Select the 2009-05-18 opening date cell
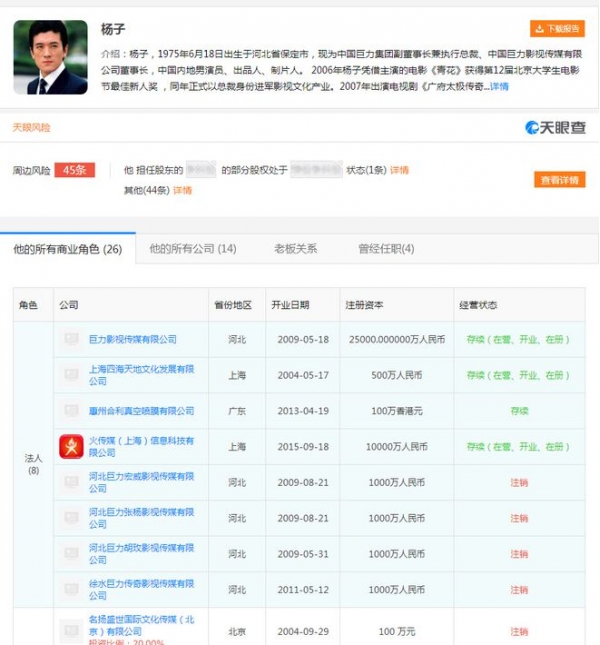The image size is (600, 645). pos(303,339)
